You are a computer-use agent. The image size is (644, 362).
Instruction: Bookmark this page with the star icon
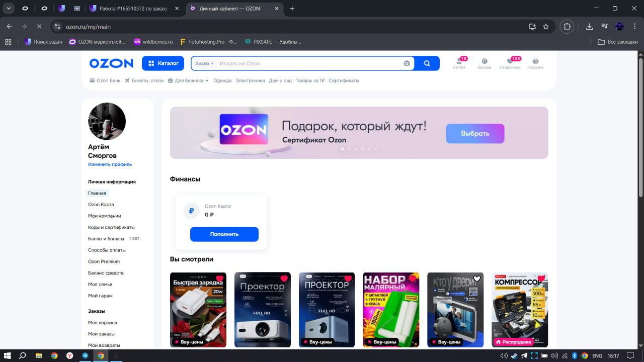tap(546, 27)
